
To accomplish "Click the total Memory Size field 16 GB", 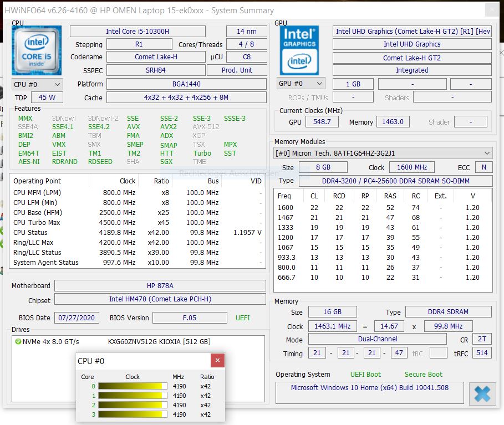I will tap(332, 311).
